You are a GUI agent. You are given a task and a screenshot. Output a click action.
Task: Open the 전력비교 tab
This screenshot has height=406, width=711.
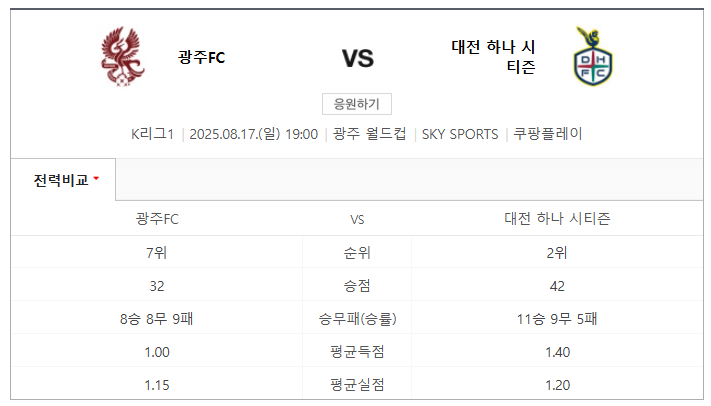point(63,180)
